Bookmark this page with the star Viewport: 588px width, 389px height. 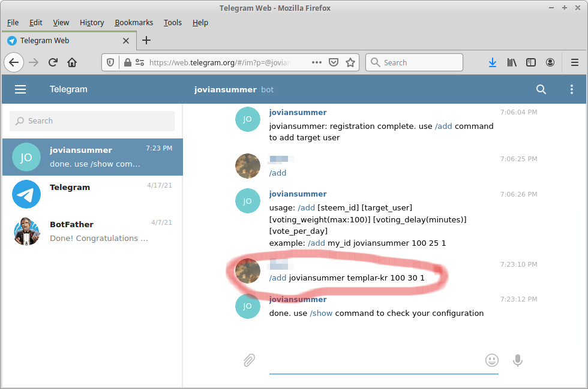350,62
